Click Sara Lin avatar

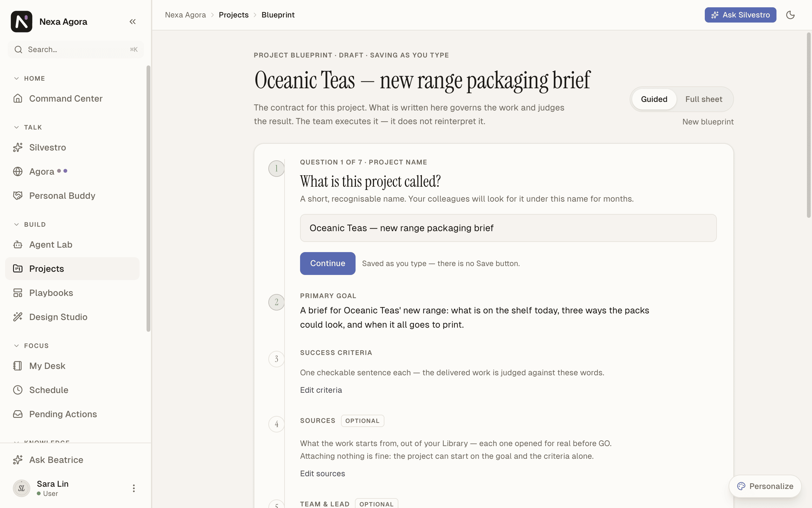(x=22, y=488)
